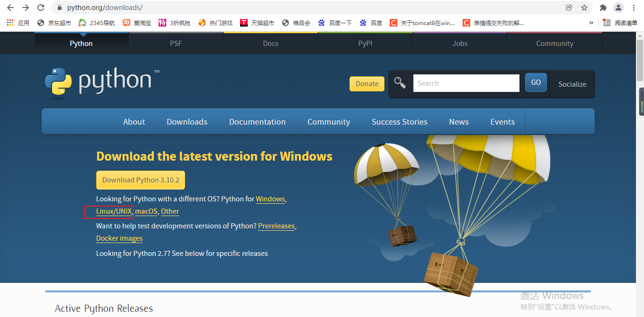Open the About navigation menu
This screenshot has height=317, width=644.
click(134, 122)
